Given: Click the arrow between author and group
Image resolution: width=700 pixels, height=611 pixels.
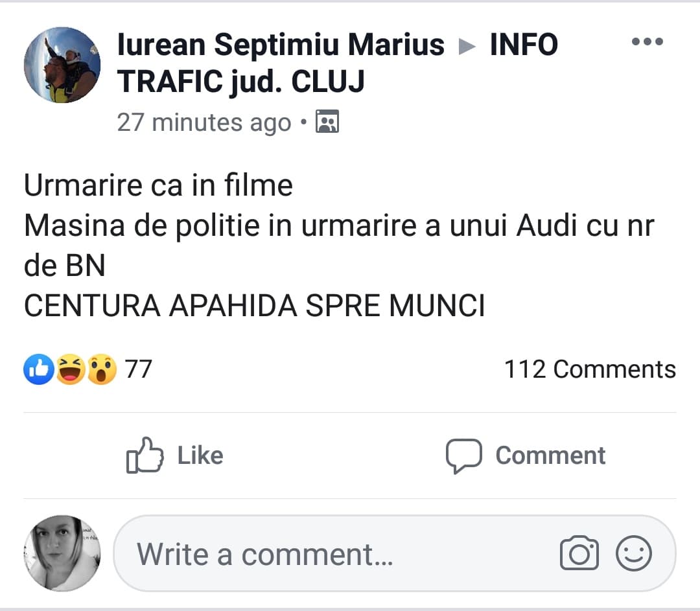Looking at the screenshot, I should [467, 47].
